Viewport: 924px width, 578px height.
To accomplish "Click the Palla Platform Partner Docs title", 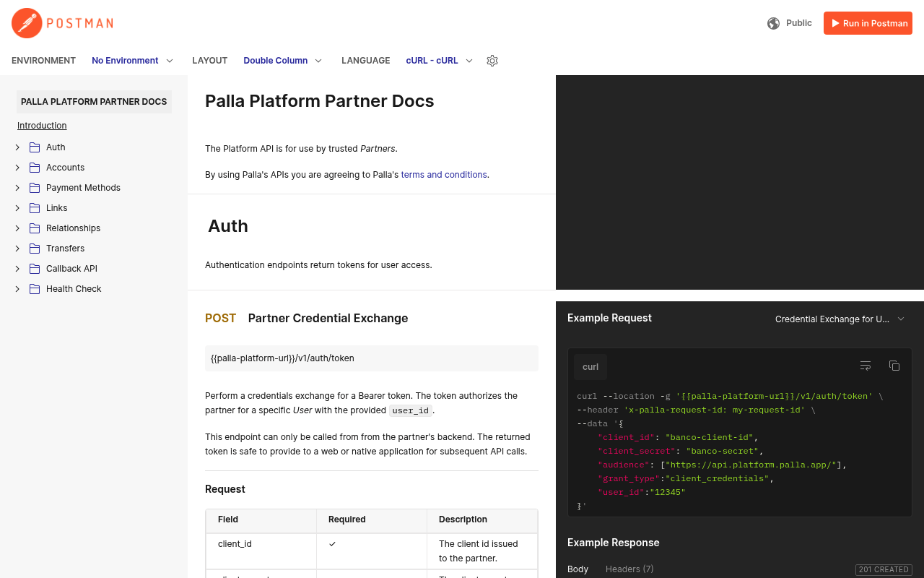I will click(x=319, y=101).
